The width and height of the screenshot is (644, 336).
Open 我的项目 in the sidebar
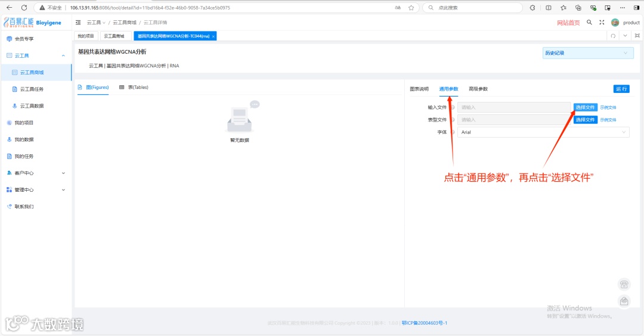pyautogui.click(x=36, y=123)
